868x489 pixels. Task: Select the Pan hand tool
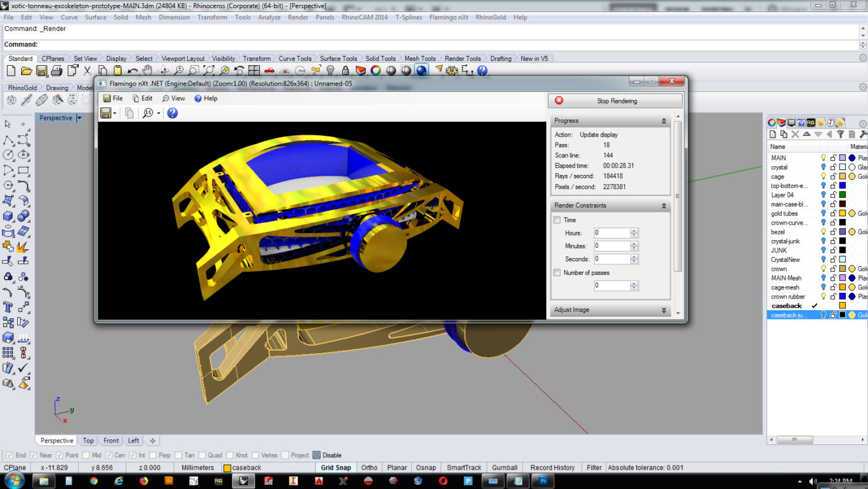tap(148, 71)
